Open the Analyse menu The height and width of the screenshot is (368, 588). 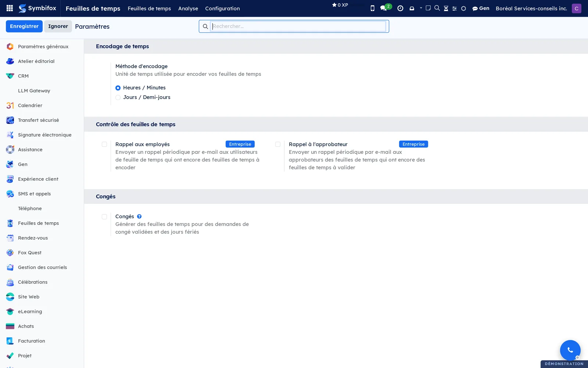point(188,8)
